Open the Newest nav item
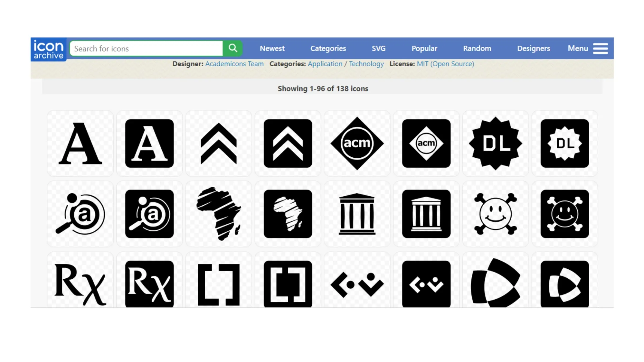The width and height of the screenshot is (644, 362). (272, 48)
